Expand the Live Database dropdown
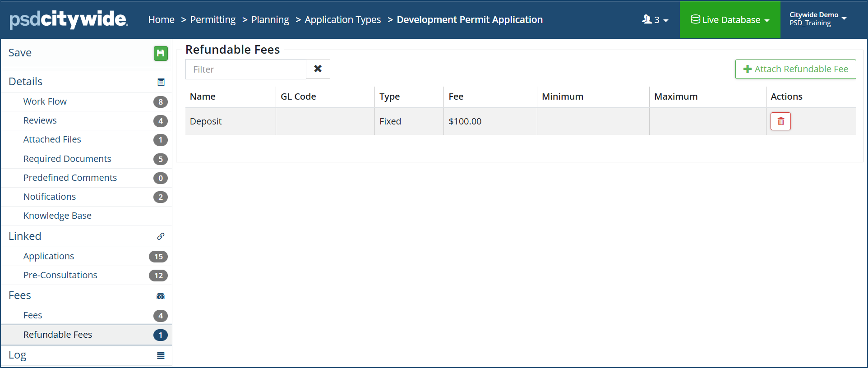 point(730,20)
